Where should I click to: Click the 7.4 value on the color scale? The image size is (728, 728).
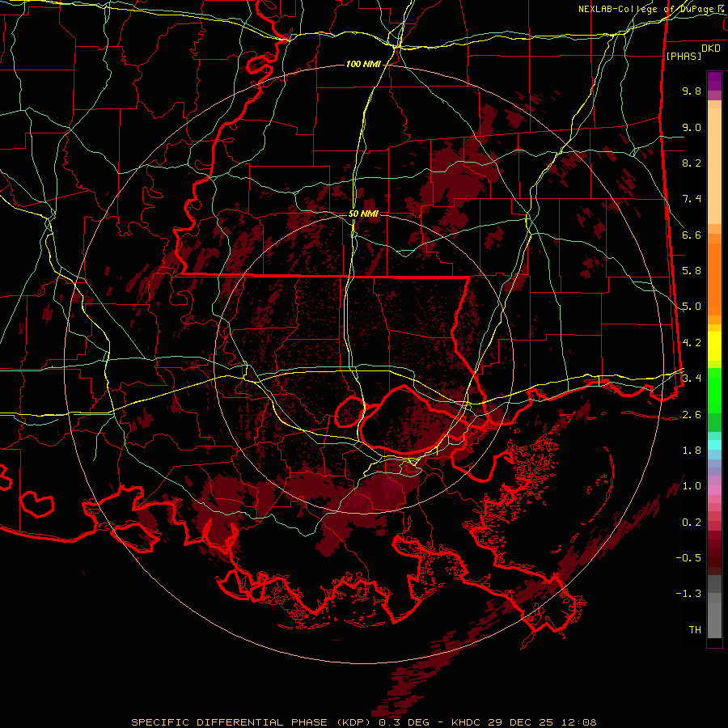pyautogui.click(x=692, y=199)
